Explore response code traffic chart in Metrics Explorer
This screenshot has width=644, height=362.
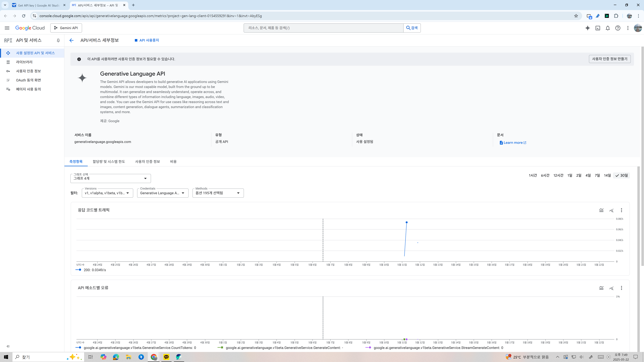coord(611,210)
